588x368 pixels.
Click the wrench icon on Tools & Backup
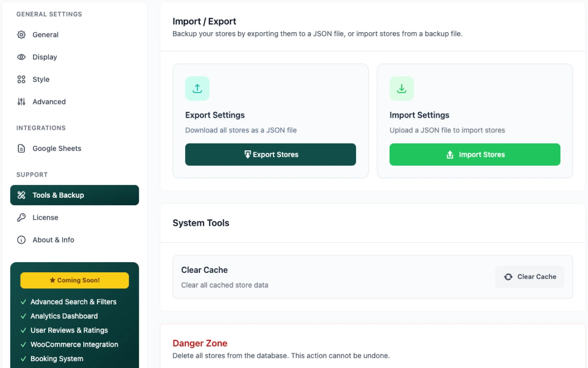(x=21, y=195)
